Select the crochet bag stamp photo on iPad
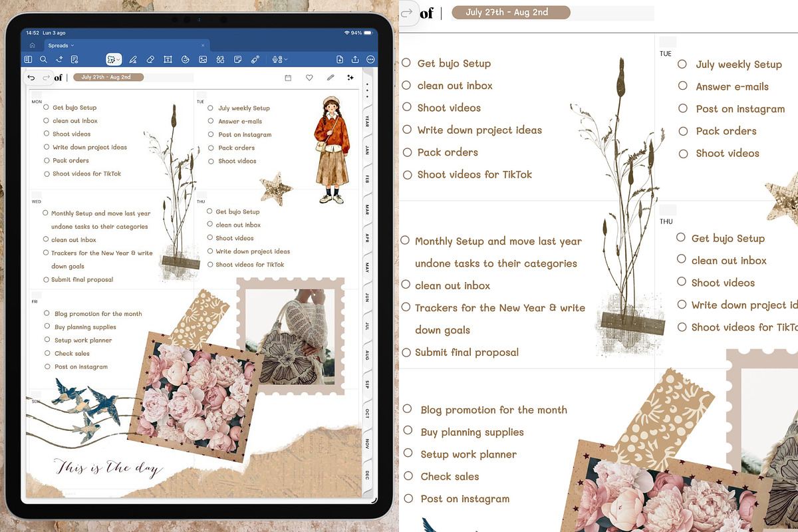 [291, 338]
